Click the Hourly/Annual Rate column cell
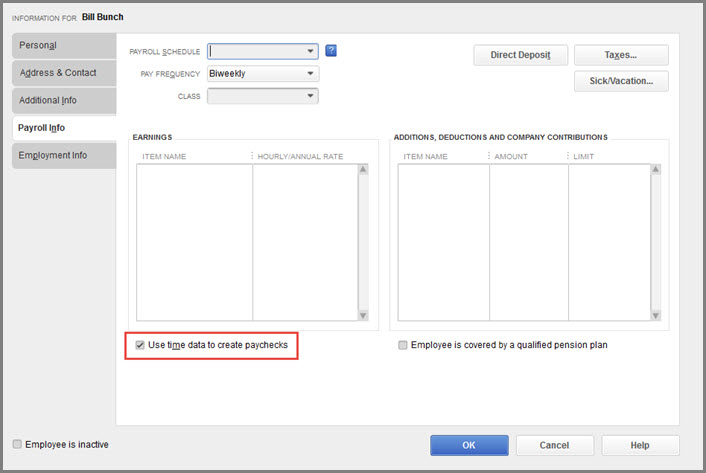The width and height of the screenshot is (706, 473). coord(305,242)
